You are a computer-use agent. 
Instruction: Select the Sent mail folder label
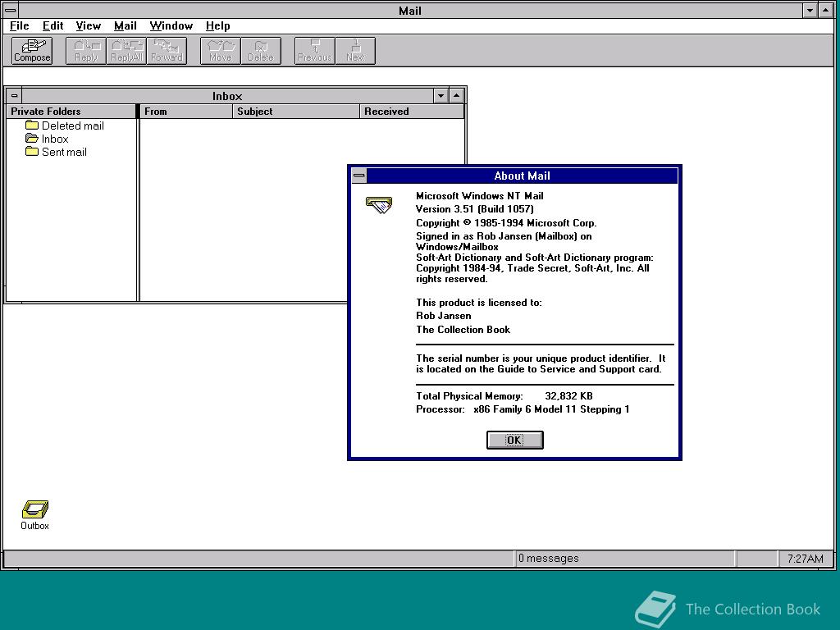(x=64, y=152)
